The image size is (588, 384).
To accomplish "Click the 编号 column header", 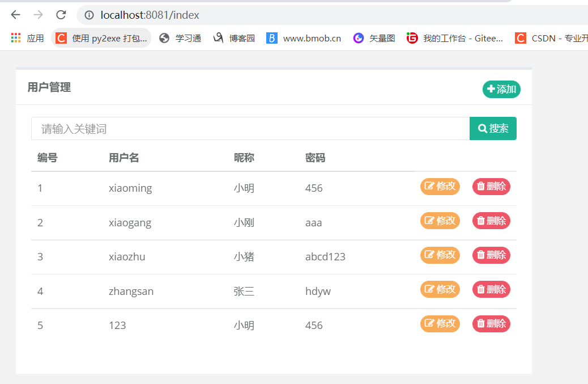I will coord(47,158).
